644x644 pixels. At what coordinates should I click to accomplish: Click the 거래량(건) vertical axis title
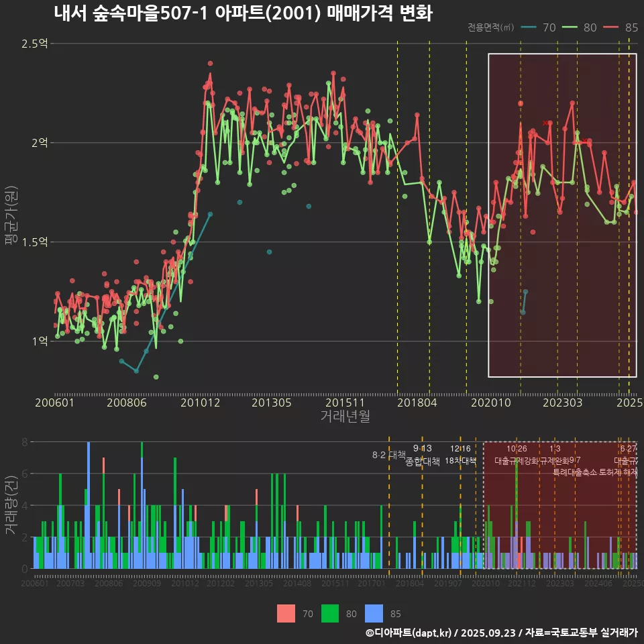tap(11, 505)
